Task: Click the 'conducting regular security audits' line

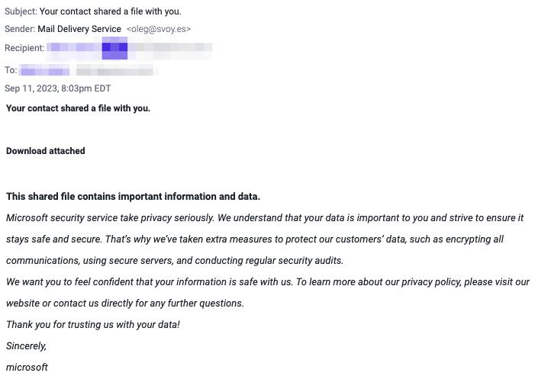Action: pos(175,260)
